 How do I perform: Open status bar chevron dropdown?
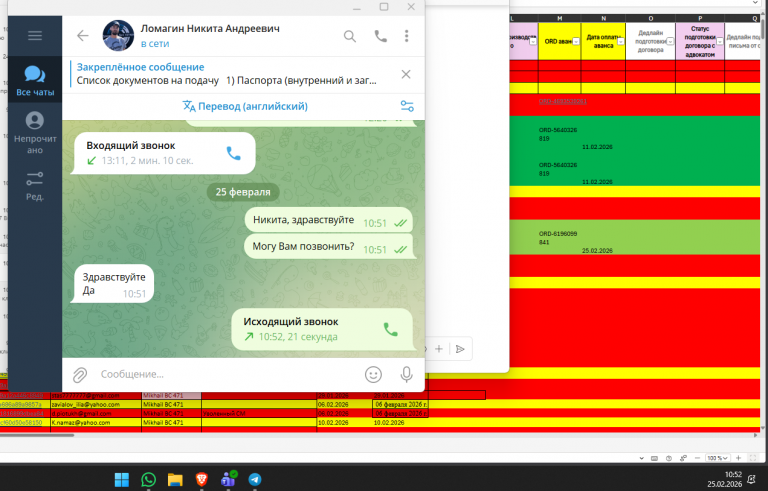642,458
